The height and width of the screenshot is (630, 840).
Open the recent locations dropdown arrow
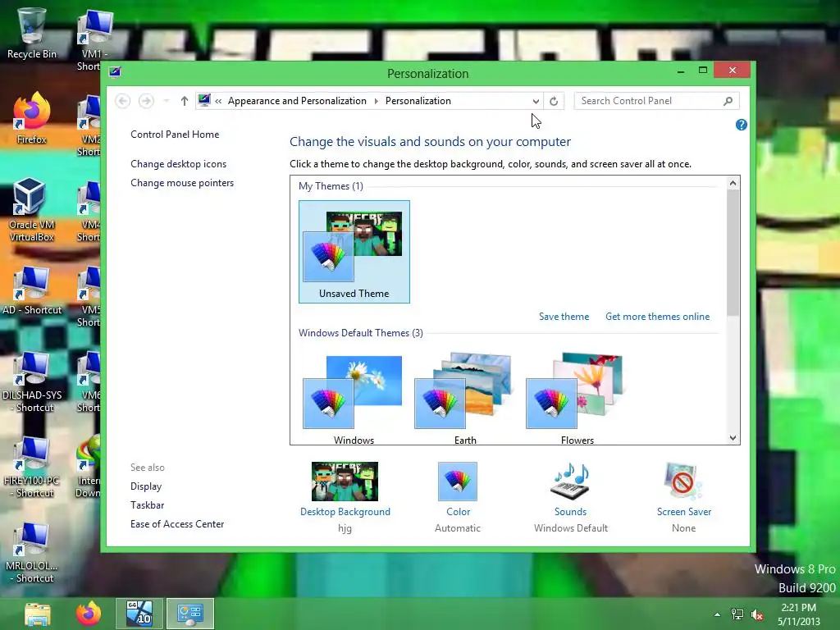[166, 101]
